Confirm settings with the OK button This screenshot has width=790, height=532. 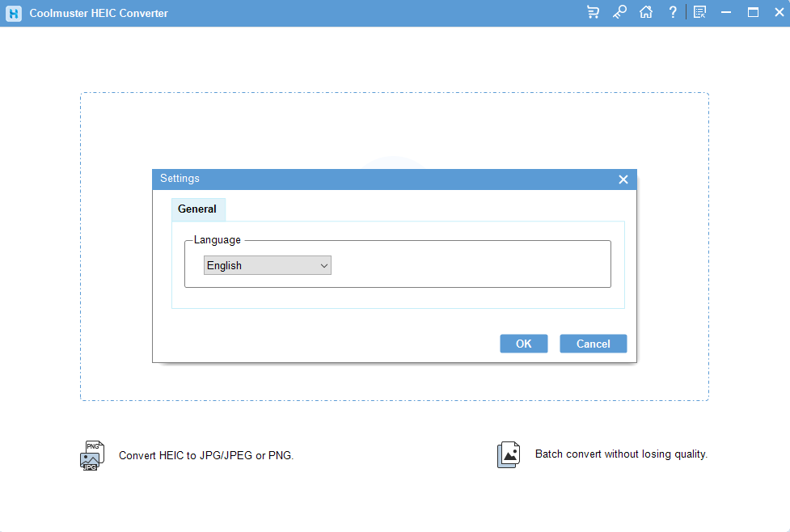click(x=523, y=344)
